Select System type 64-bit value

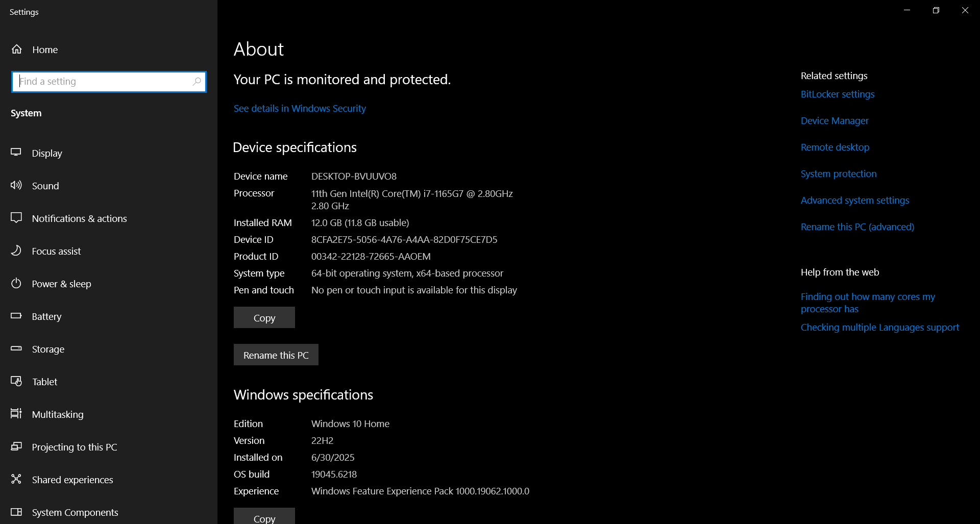[x=407, y=273]
